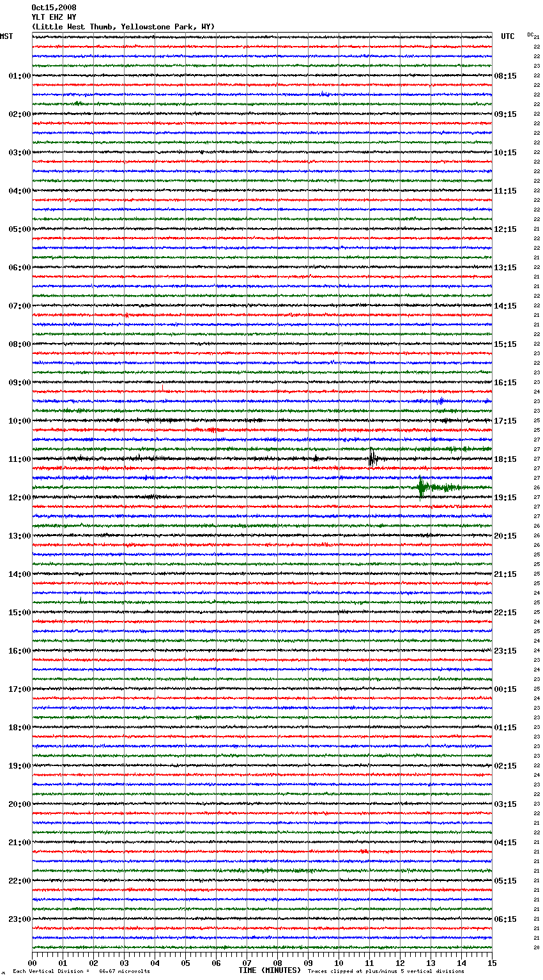Select the 16:00 MST time label
This screenshot has width=543, height=980.
point(20,651)
